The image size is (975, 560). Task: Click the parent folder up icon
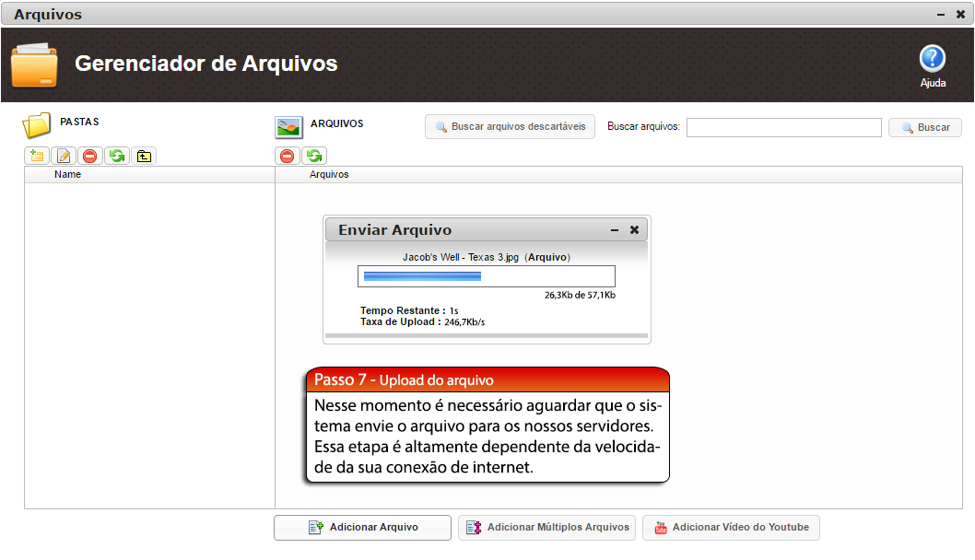pyautogui.click(x=144, y=156)
